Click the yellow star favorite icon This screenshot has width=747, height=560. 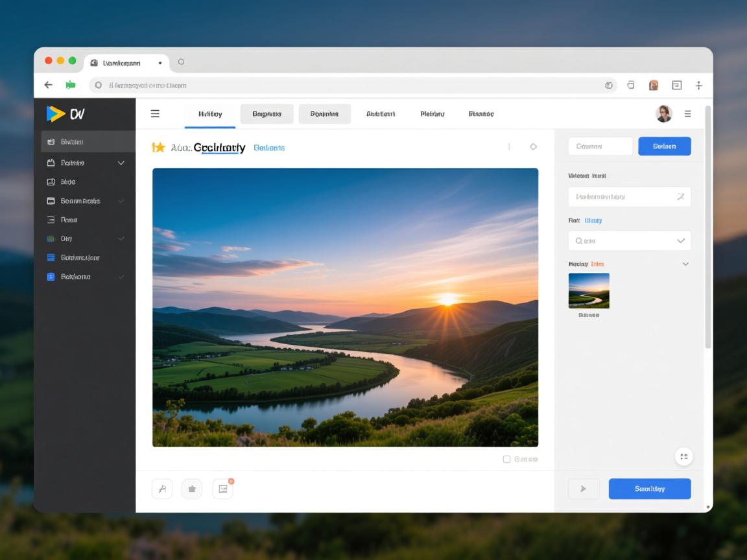coord(158,147)
